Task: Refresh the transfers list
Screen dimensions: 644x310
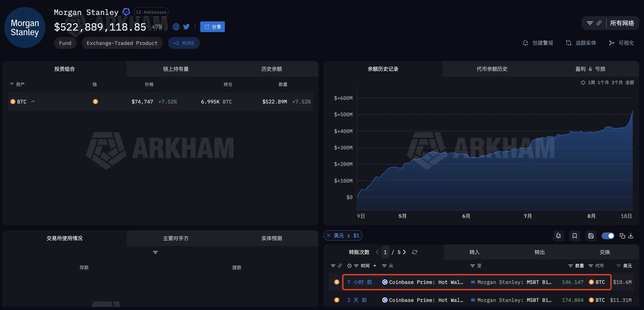Action: [x=414, y=252]
